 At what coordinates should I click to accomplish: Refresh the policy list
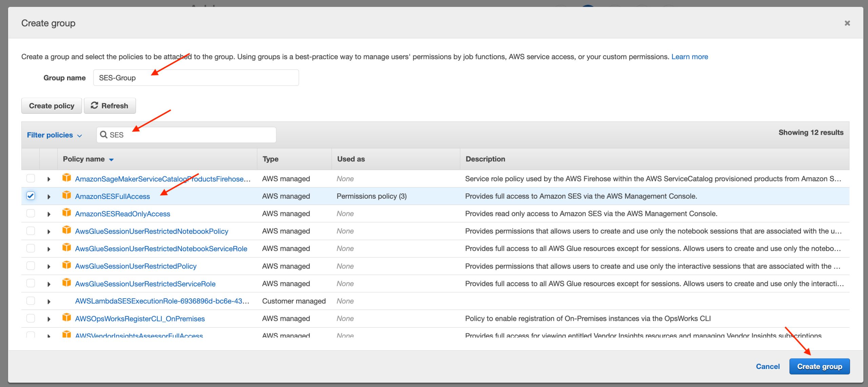(110, 106)
